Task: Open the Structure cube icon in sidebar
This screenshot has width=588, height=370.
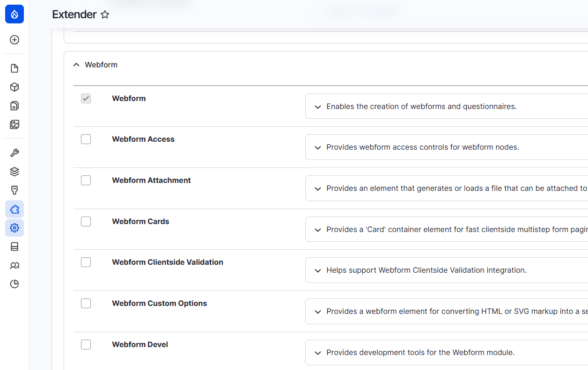Action: (15, 87)
